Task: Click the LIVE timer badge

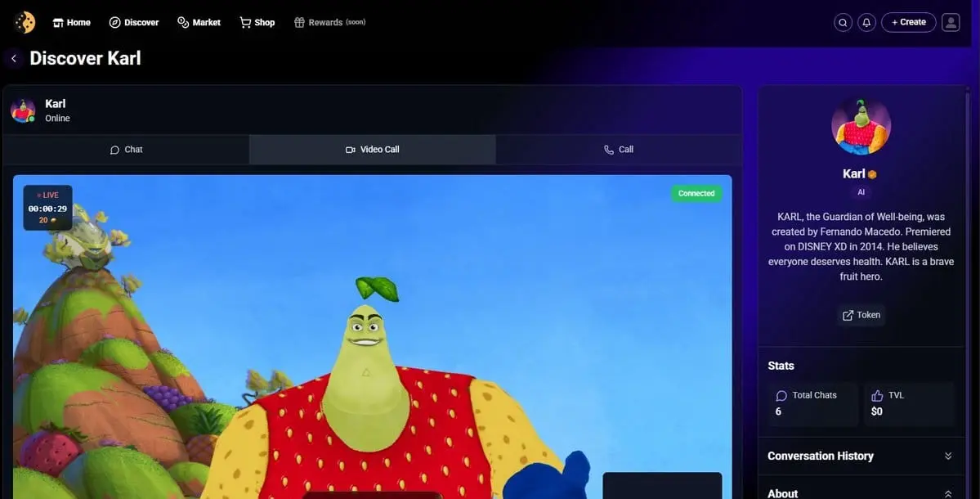Action: coord(47,208)
